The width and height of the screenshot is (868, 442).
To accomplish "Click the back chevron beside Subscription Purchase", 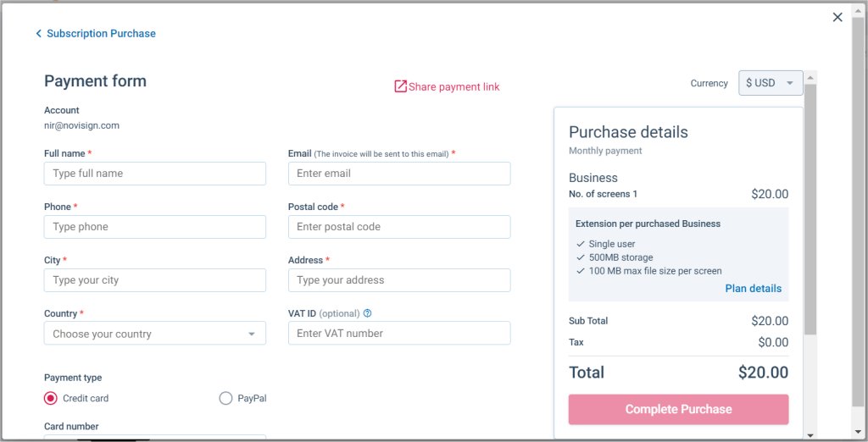I will click(38, 34).
